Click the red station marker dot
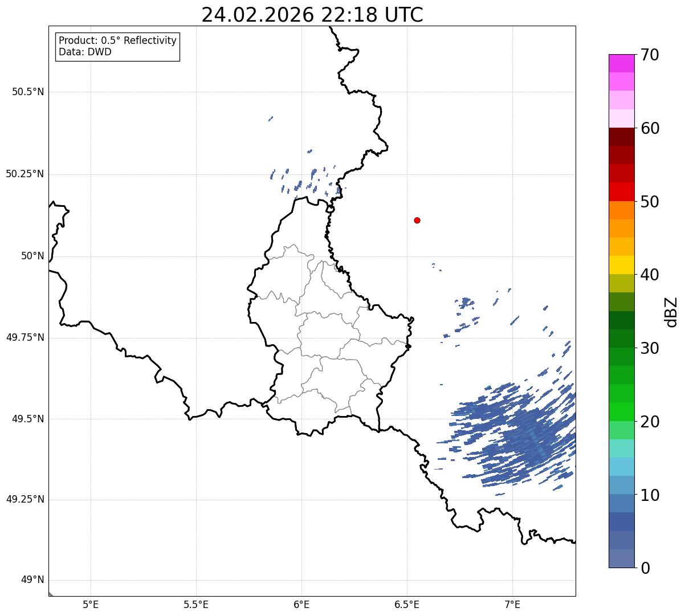 (417, 220)
